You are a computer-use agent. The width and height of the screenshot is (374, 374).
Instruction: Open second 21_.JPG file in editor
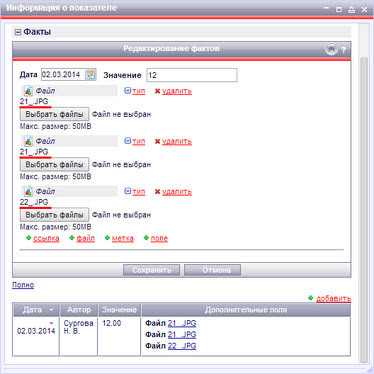click(x=34, y=152)
